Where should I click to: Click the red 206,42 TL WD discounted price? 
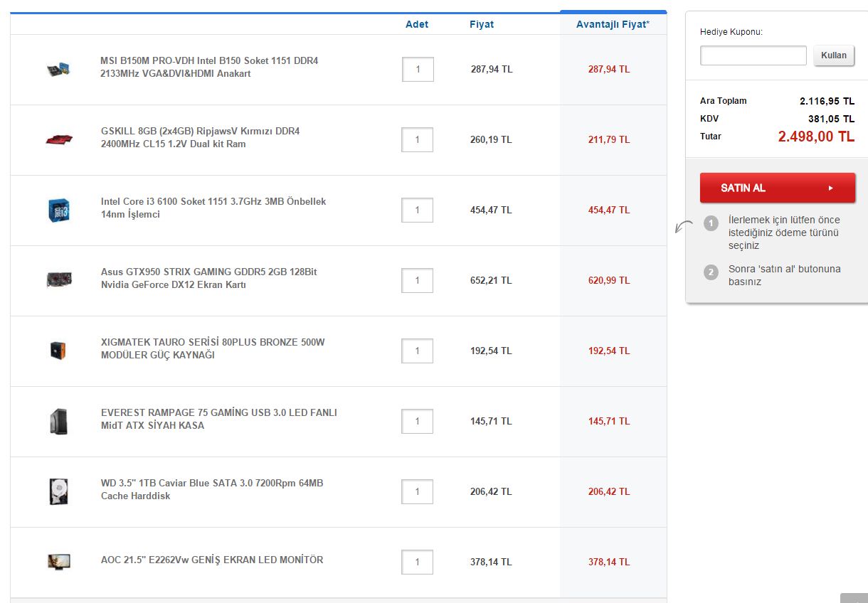(609, 492)
